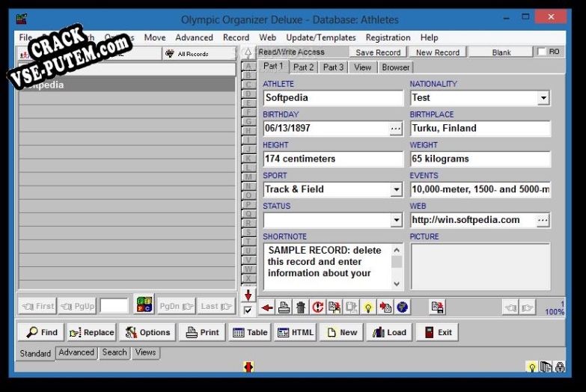Click the red down arrow below letters
The width and height of the screenshot is (586, 392).
tap(248, 295)
